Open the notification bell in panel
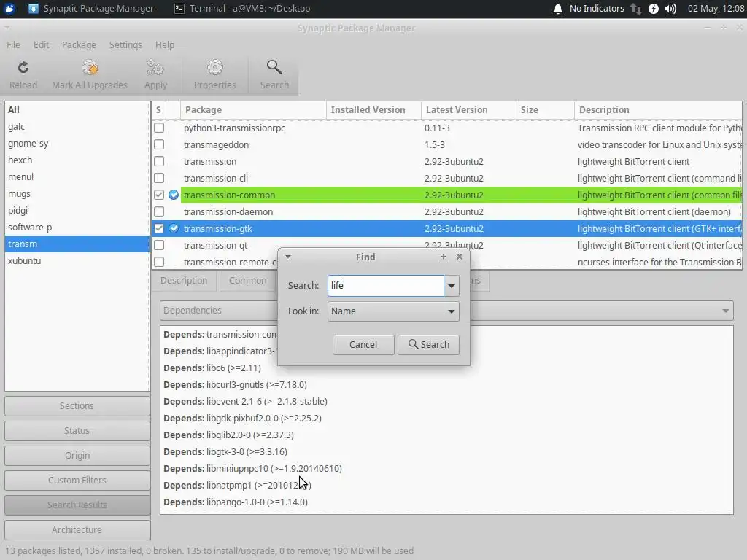Screen dimensions: 747x560 [x=558, y=9]
